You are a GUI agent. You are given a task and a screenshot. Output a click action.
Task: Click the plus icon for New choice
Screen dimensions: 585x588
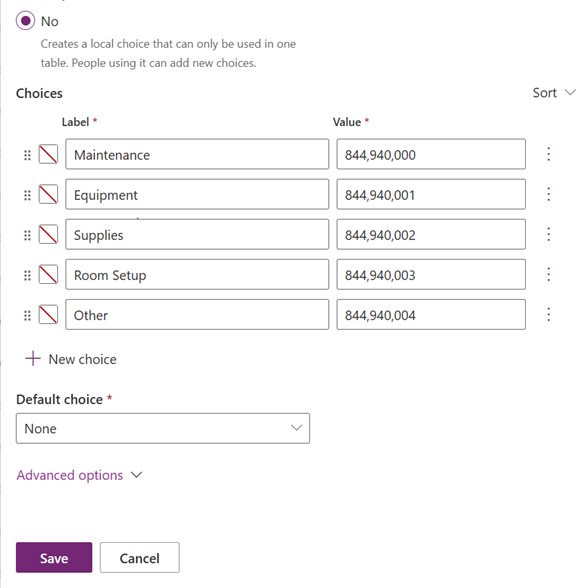(33, 358)
